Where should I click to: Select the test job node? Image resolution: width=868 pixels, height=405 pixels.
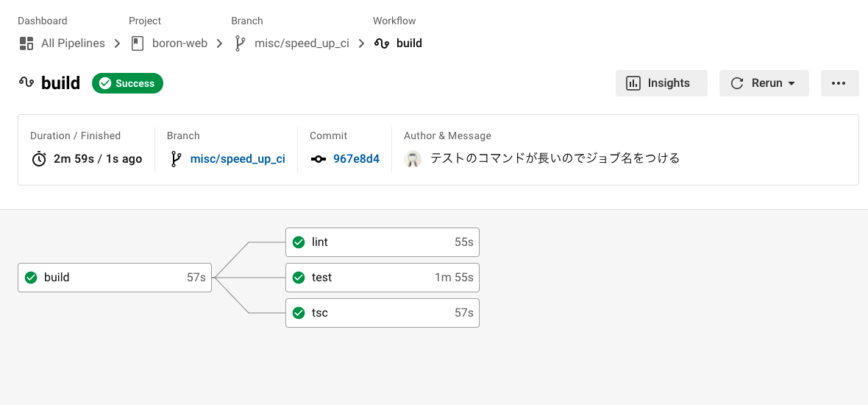pos(383,278)
